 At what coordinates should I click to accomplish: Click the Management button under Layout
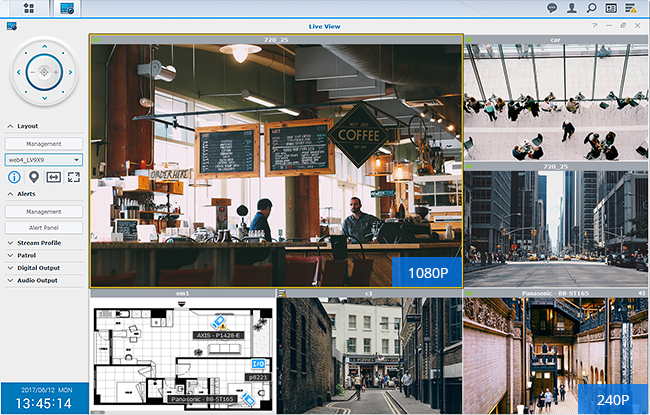click(43, 144)
